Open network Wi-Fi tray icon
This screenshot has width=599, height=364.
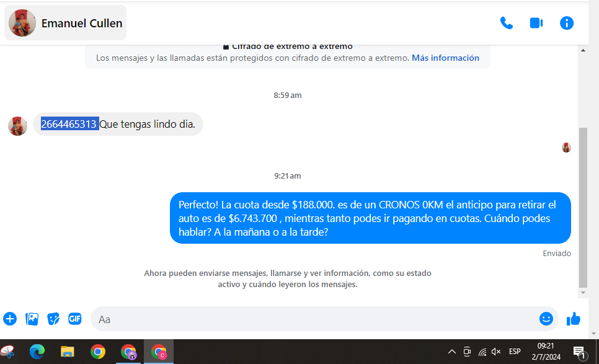coord(482,352)
